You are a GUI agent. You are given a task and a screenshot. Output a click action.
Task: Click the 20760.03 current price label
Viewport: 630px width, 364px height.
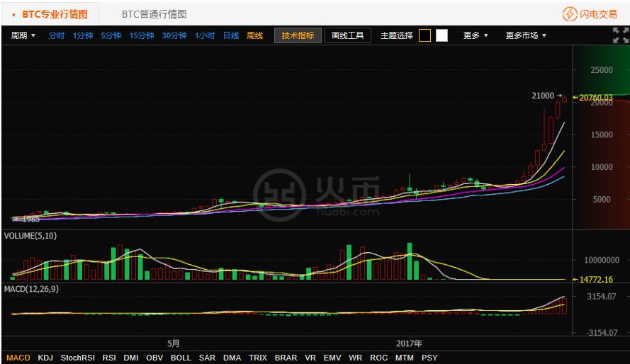coord(595,98)
